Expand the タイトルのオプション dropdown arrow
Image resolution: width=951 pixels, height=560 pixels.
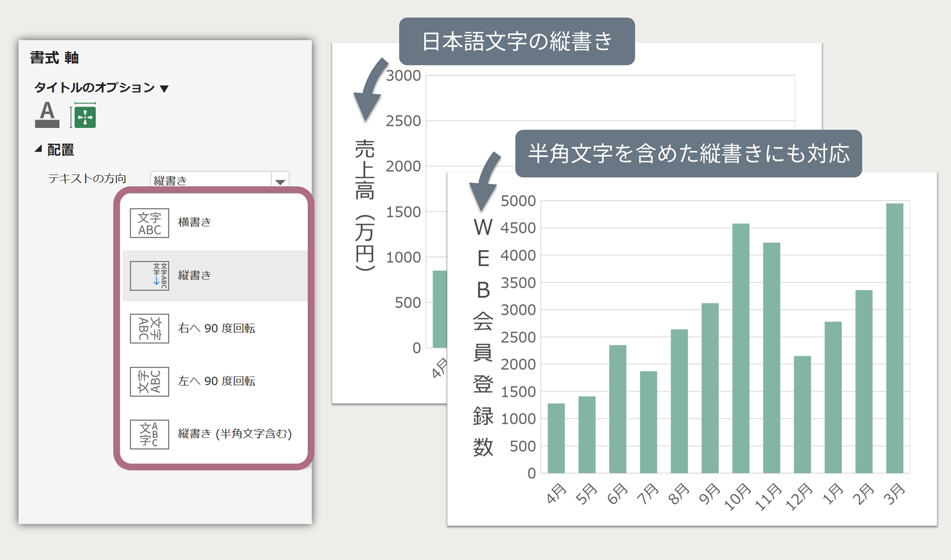165,89
